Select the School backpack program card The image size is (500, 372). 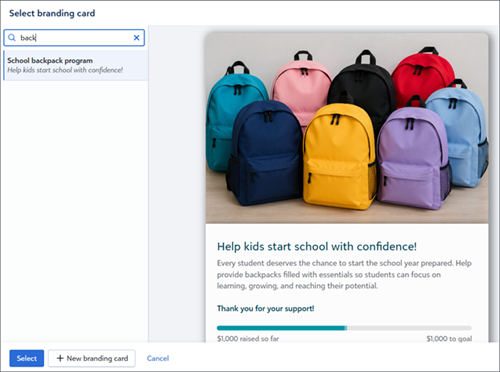click(75, 65)
